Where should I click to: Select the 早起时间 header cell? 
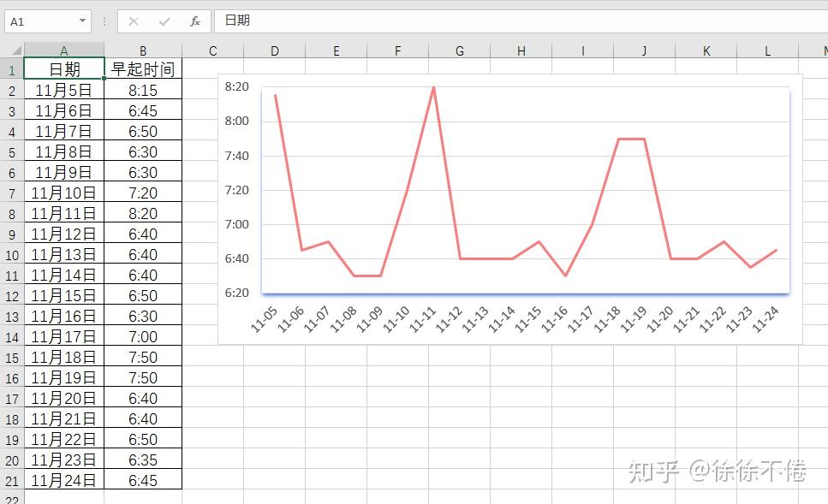coord(142,69)
